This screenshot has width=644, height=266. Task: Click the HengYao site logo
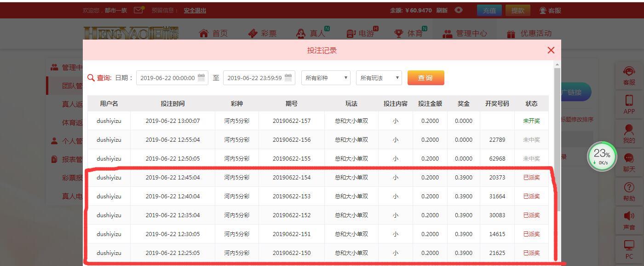tap(131, 33)
